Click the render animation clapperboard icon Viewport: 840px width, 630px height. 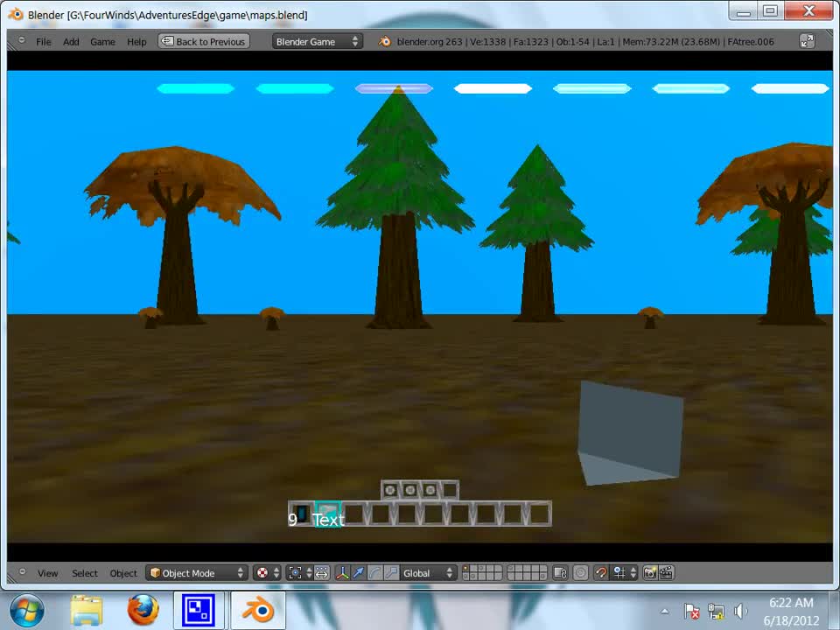pyautogui.click(x=664, y=572)
